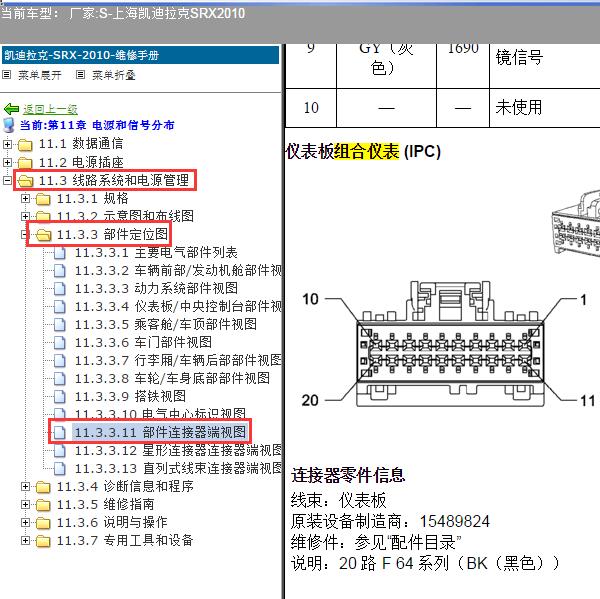Select 11.3.3.5 乘客舱/车顶部件视图
Screen dimensions: 600x599
coord(165,324)
